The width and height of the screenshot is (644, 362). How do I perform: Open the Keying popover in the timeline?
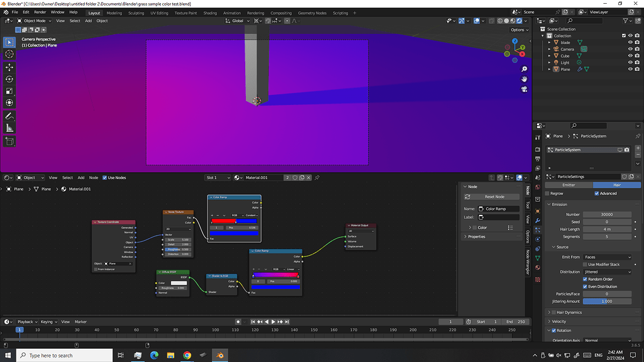click(x=48, y=322)
